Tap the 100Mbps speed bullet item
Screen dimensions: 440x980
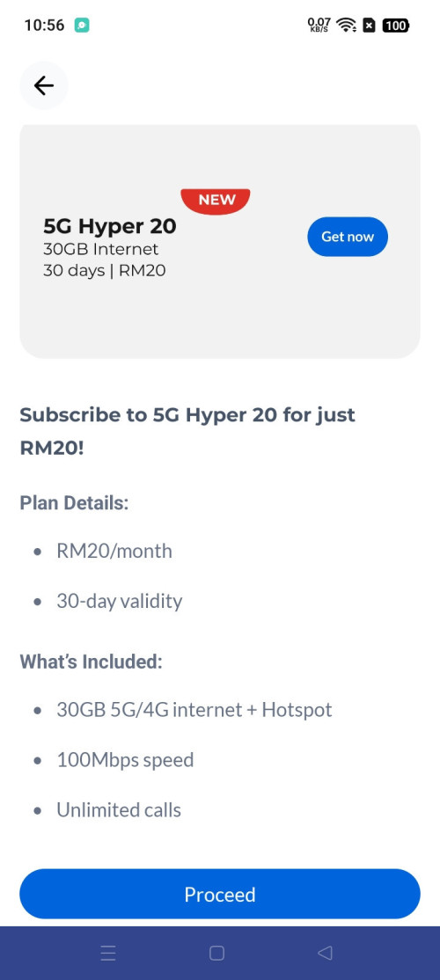click(125, 760)
